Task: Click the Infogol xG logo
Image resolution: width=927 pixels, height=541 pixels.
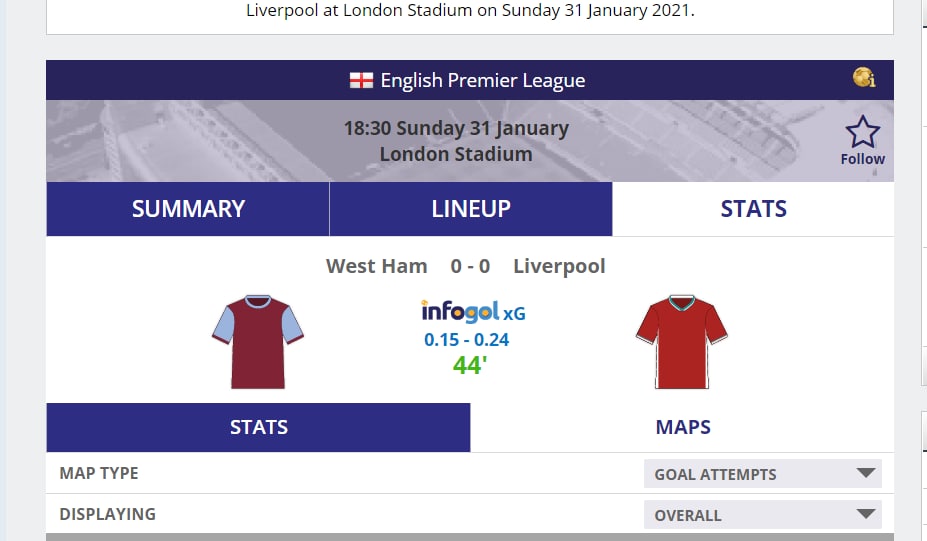Action: coord(473,311)
